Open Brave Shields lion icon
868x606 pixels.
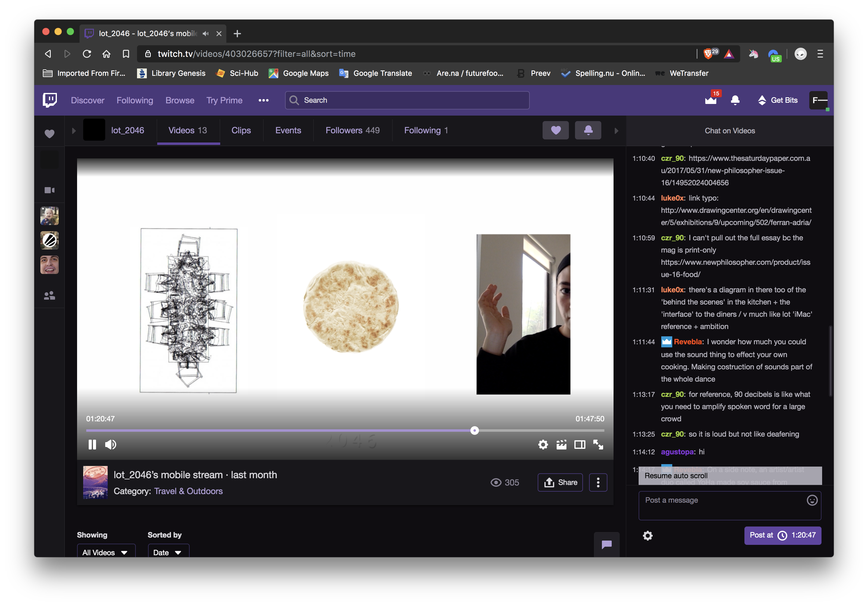(x=708, y=54)
